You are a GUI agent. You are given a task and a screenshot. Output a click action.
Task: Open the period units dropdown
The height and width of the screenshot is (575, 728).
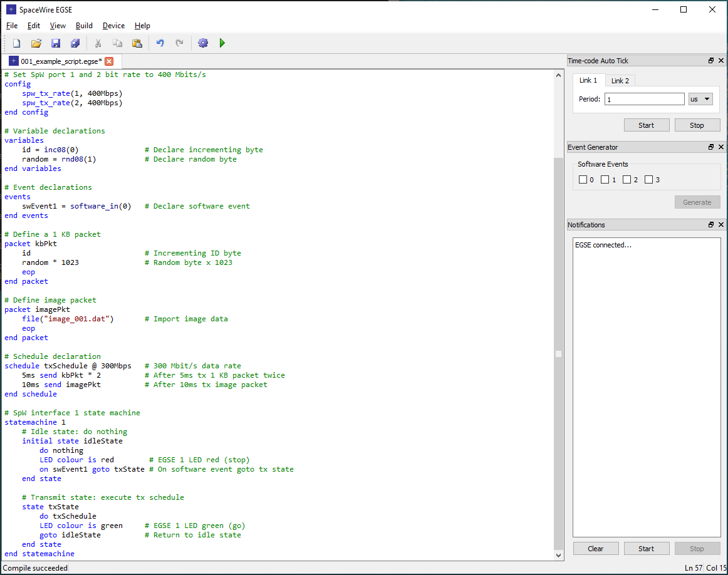pyautogui.click(x=700, y=99)
